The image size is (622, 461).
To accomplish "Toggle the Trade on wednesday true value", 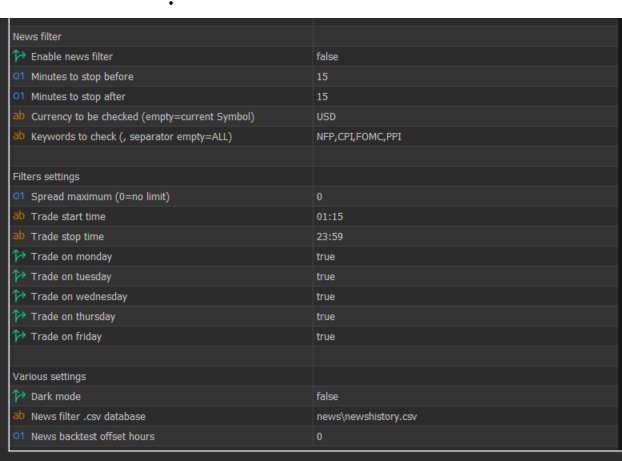I will point(326,297).
